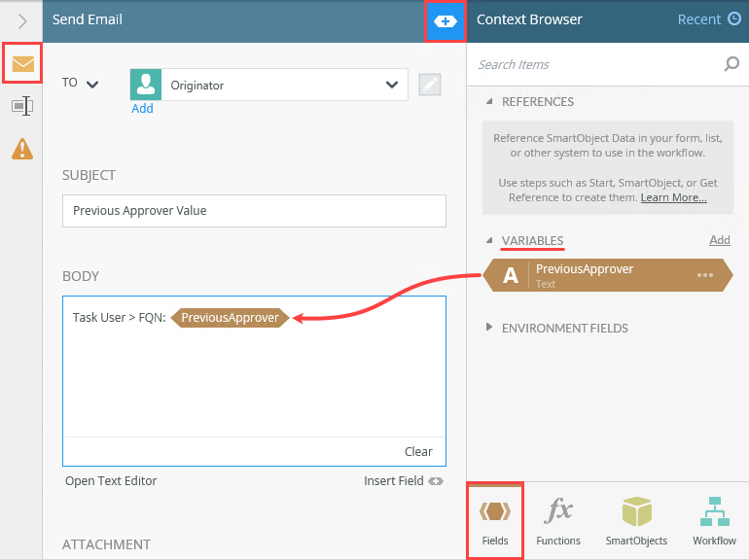This screenshot has width=749, height=560.
Task: Collapse the panel with the chevron arrow
Action: tap(22, 21)
